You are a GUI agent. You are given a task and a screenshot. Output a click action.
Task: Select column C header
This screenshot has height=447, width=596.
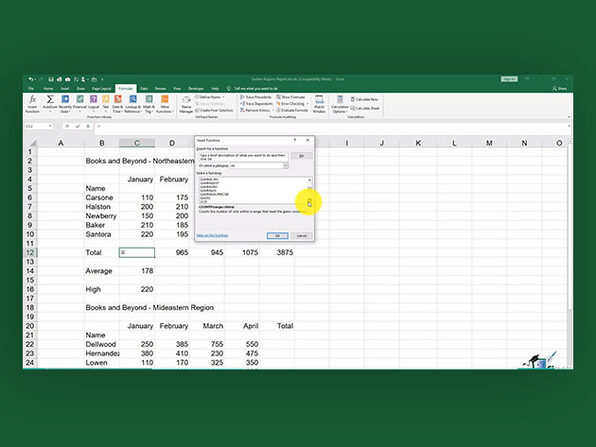(x=137, y=143)
